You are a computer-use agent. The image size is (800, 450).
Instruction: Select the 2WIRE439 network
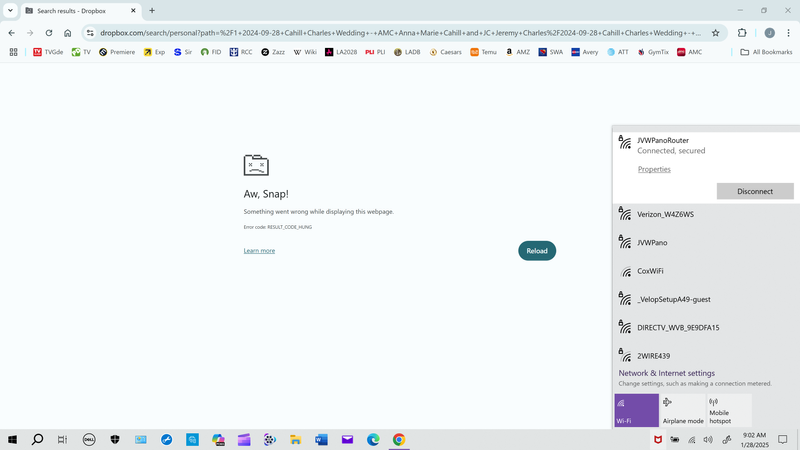click(x=706, y=356)
